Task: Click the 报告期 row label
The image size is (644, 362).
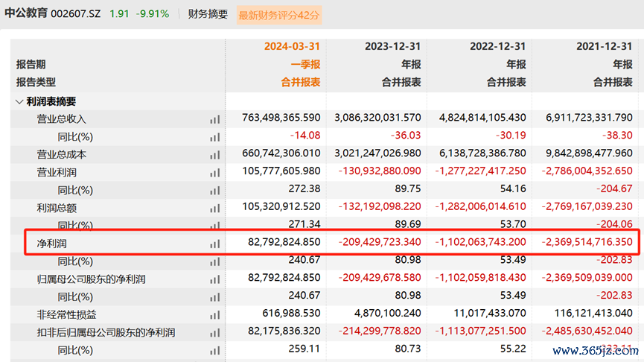Action: click(x=31, y=65)
